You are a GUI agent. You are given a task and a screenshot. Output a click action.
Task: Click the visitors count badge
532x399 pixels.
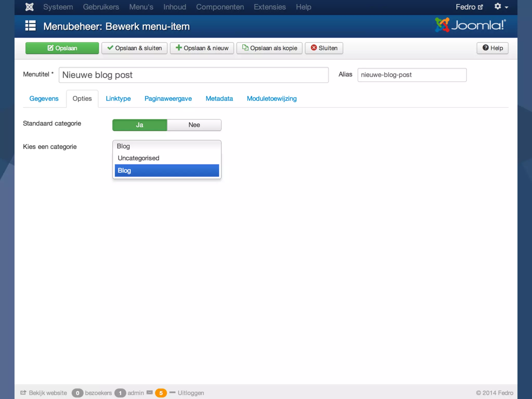pos(77,393)
